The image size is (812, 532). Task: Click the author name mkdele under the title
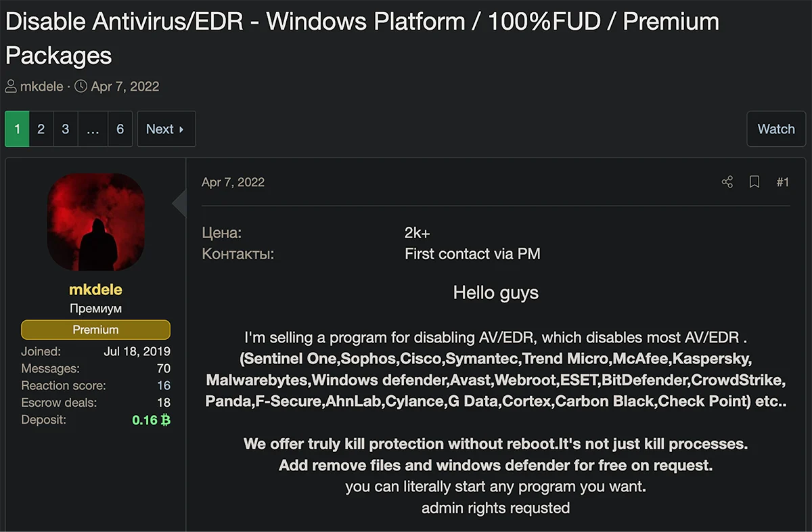[x=42, y=87]
